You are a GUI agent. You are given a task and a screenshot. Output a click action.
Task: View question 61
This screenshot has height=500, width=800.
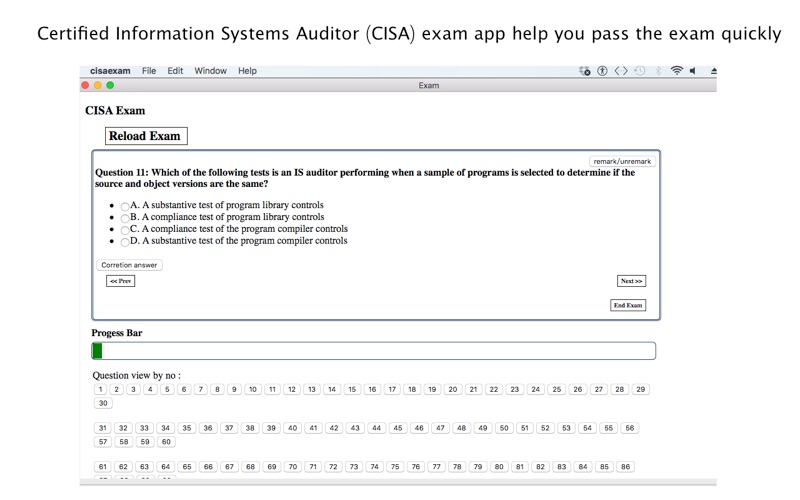[103, 467]
